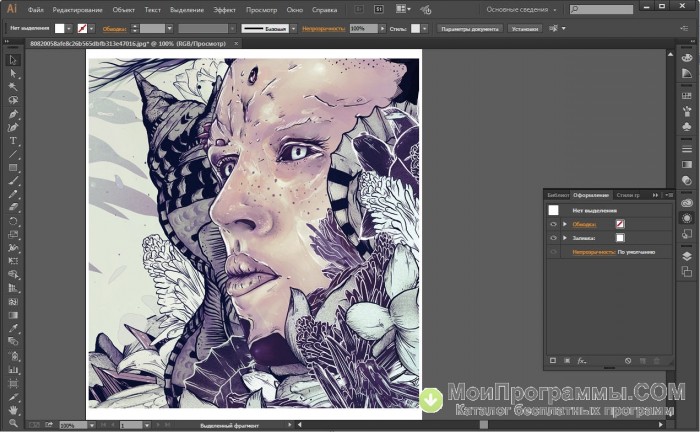Open the Основные сведения workspace dropdown
The image size is (700, 432).
pyautogui.click(x=521, y=9)
